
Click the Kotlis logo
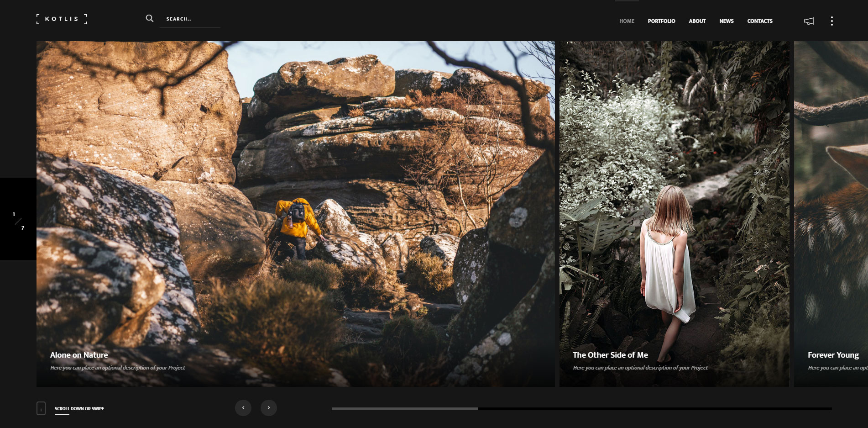[62, 19]
